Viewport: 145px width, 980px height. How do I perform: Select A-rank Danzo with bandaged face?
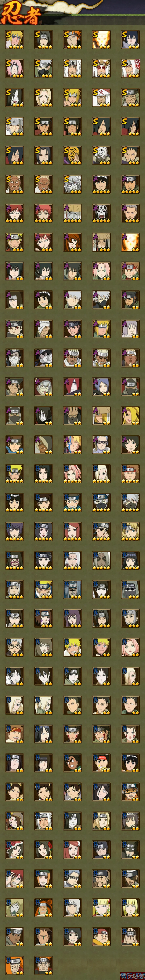[x=43, y=329]
